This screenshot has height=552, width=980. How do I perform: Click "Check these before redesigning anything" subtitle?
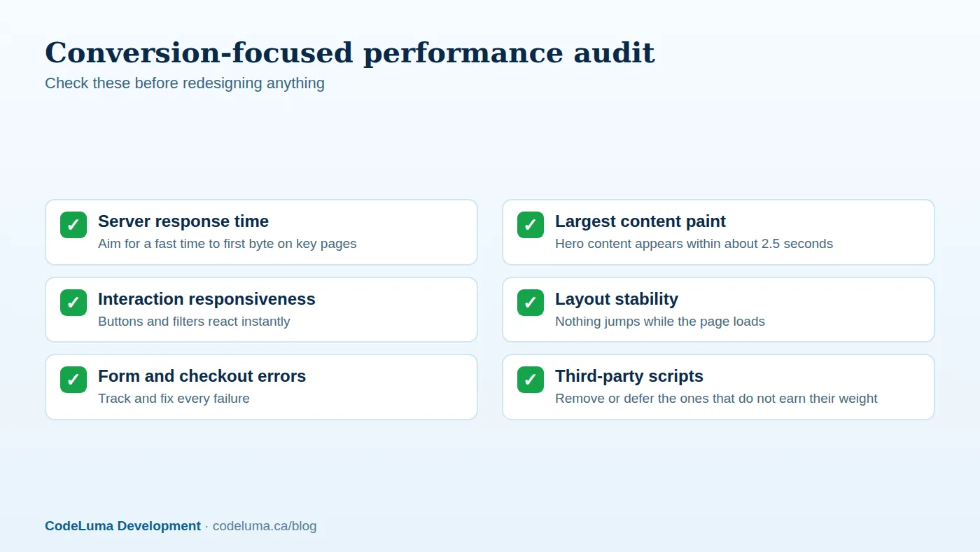(185, 83)
